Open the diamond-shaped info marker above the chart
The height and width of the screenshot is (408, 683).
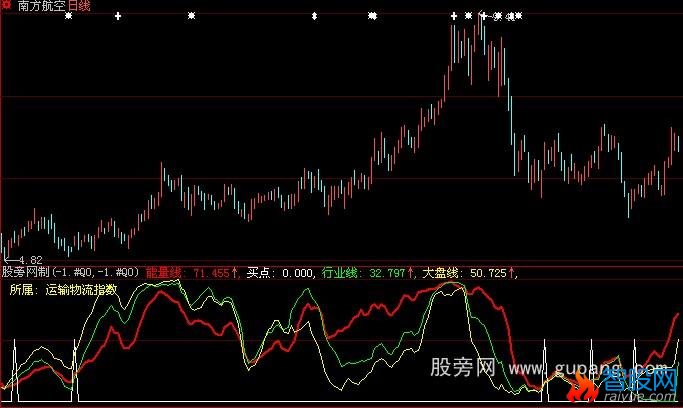pos(314,16)
